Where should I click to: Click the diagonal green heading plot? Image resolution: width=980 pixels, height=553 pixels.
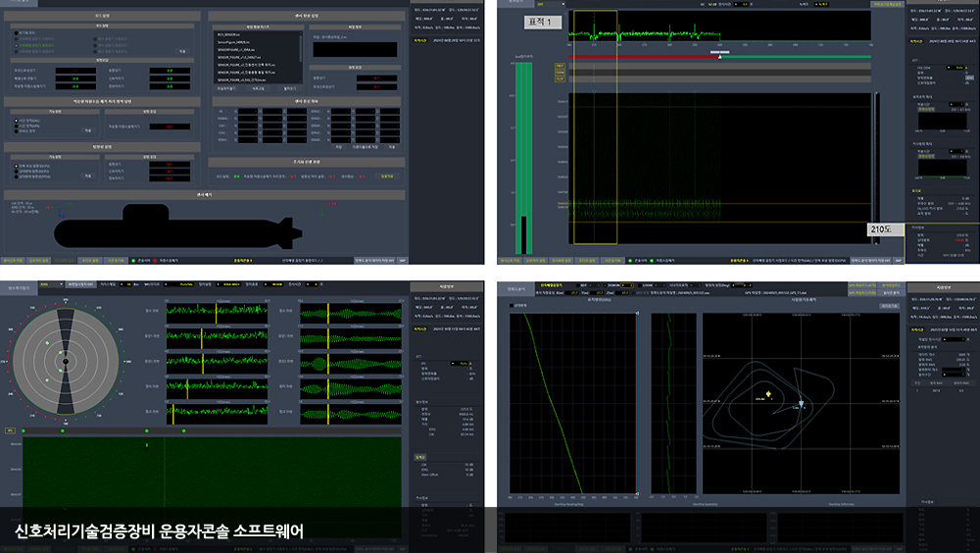click(572, 403)
